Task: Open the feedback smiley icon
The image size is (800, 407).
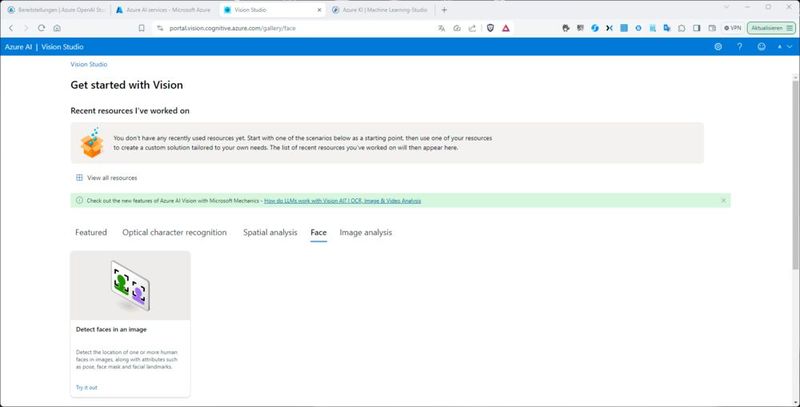Action: point(761,47)
